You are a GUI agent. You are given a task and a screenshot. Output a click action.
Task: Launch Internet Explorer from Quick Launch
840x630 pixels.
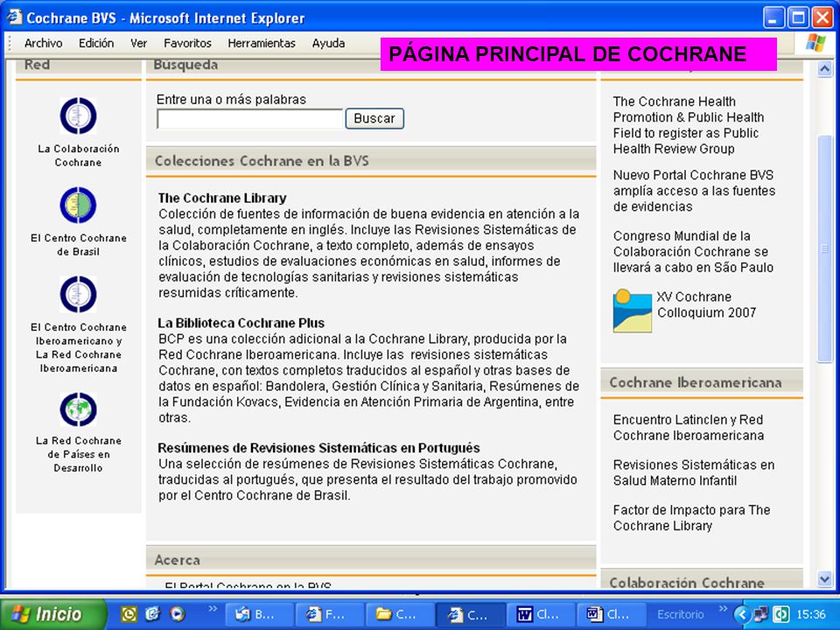coord(152,614)
